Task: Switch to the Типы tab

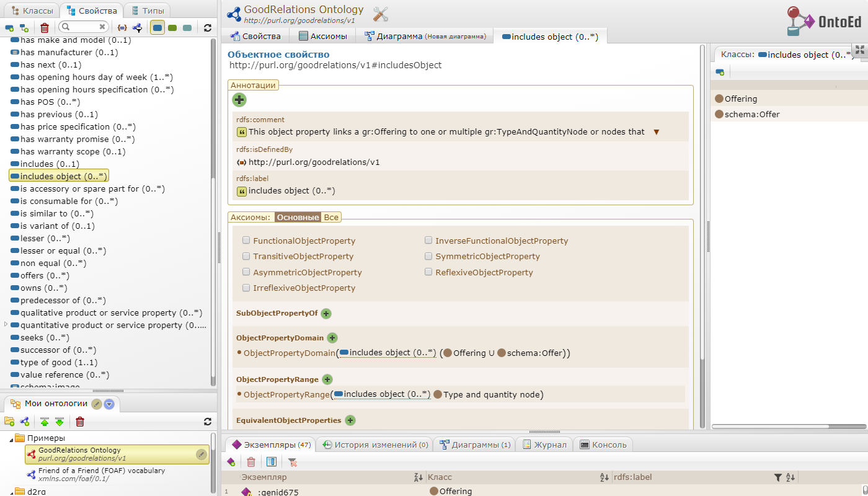Action: click(146, 11)
